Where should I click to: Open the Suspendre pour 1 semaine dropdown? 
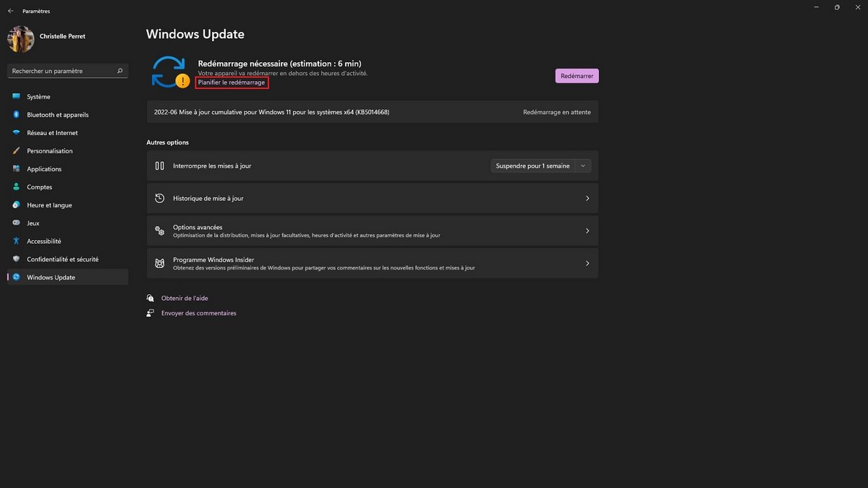(540, 166)
